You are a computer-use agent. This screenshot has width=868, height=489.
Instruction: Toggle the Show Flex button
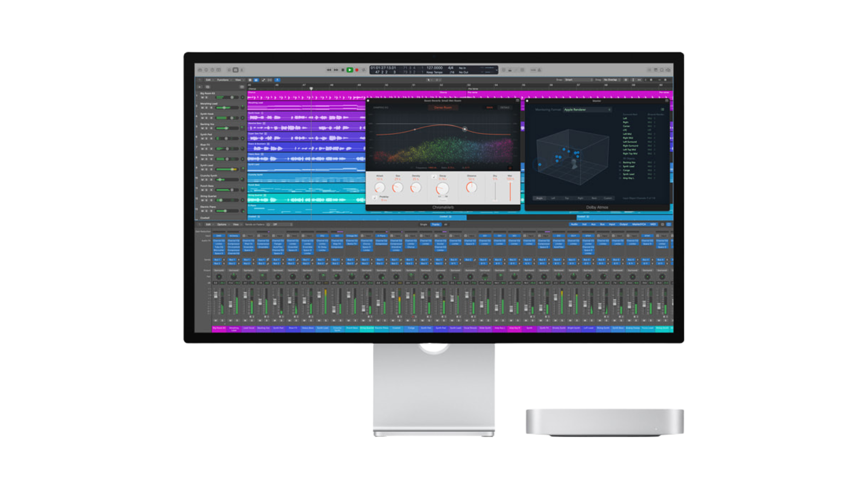[x=269, y=80]
